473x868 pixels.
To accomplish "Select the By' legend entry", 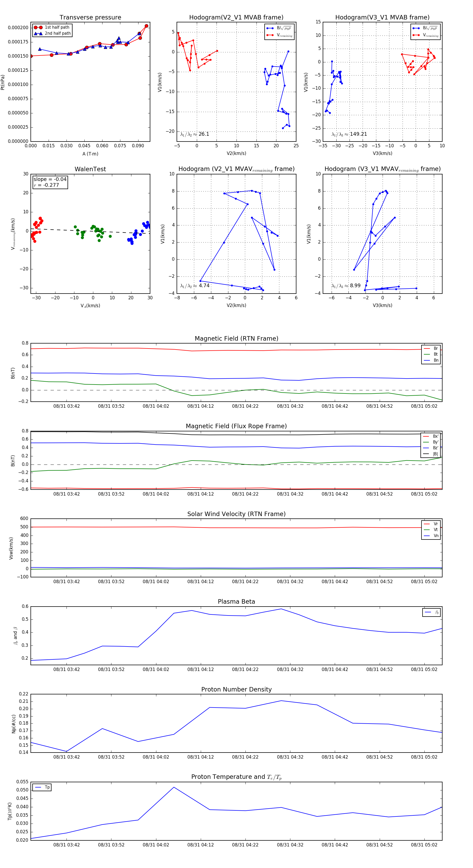I will (x=431, y=442).
